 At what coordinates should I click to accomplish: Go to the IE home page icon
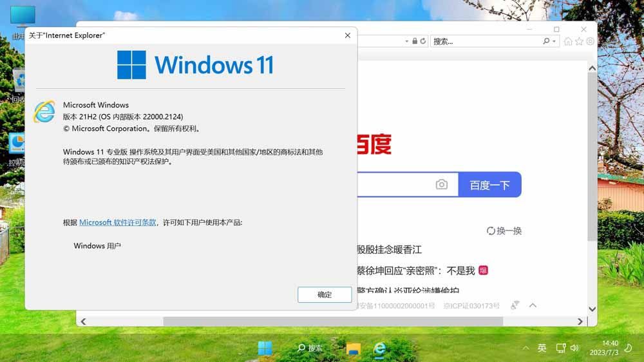(568, 41)
